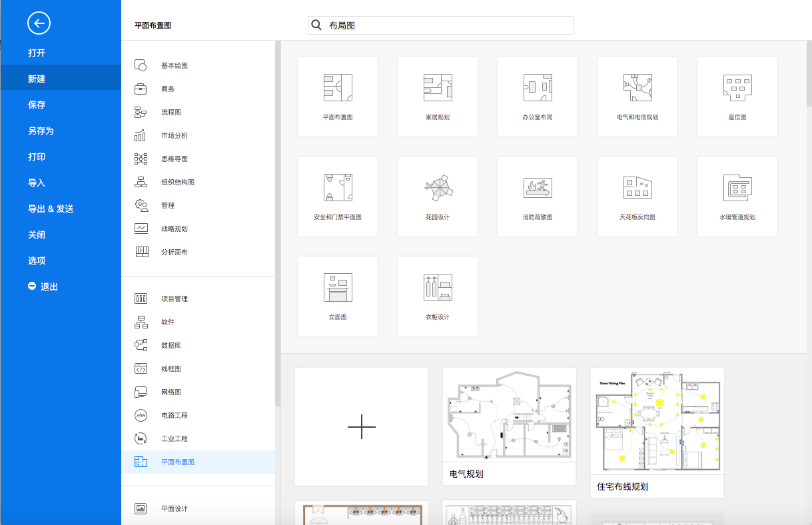The height and width of the screenshot is (525, 812).
Task: Open the 电气和电信规划 template tile
Action: coord(637,97)
